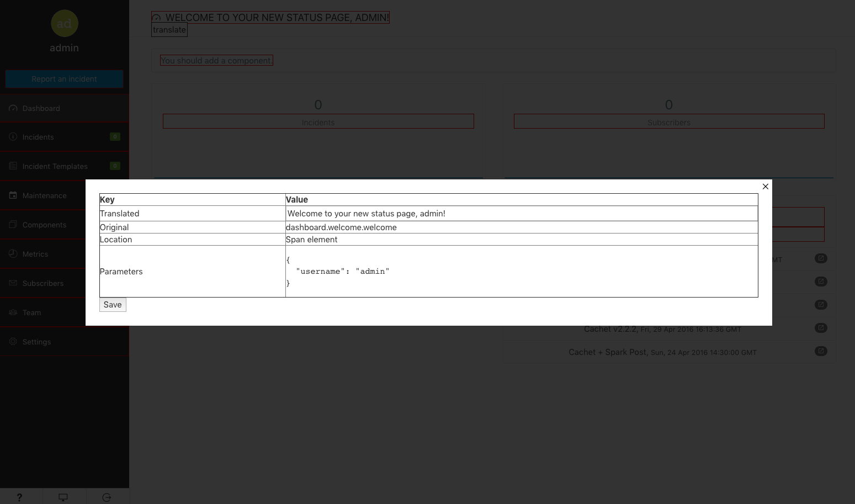Click the Maintenance calendar icon
The image size is (855, 504).
click(13, 195)
